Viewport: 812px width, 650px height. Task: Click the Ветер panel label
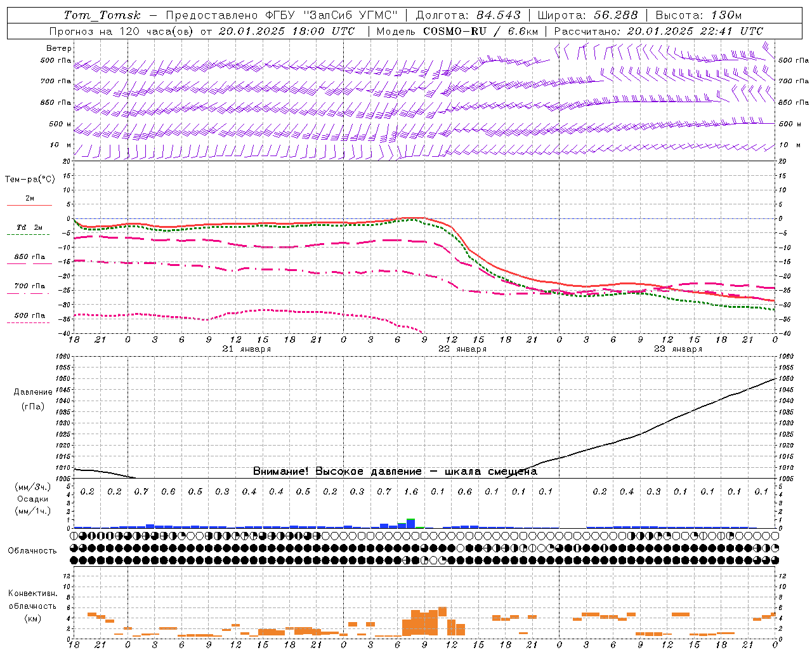pos(58,48)
